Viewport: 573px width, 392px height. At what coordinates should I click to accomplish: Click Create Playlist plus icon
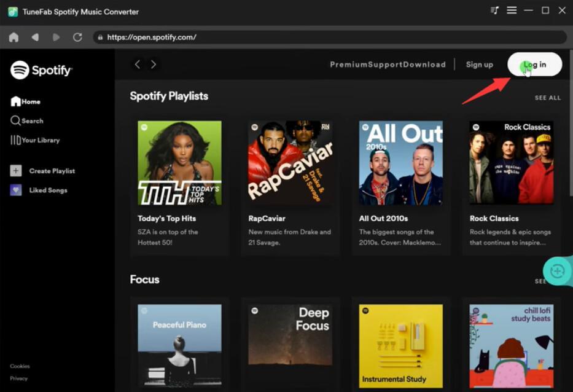16,170
